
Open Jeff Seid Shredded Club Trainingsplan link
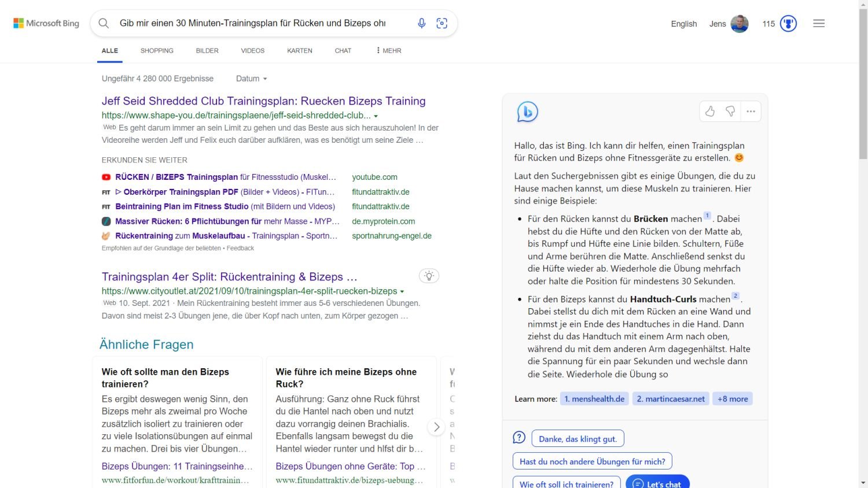coord(263,101)
